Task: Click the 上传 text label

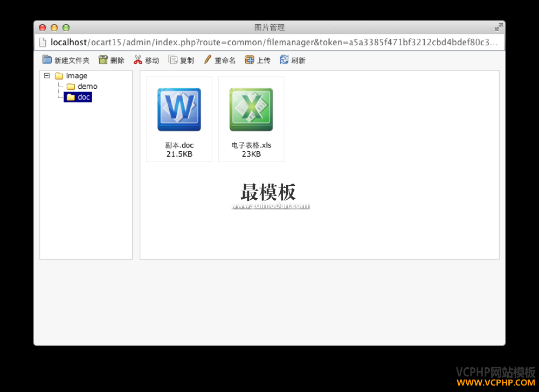Action: (264, 60)
